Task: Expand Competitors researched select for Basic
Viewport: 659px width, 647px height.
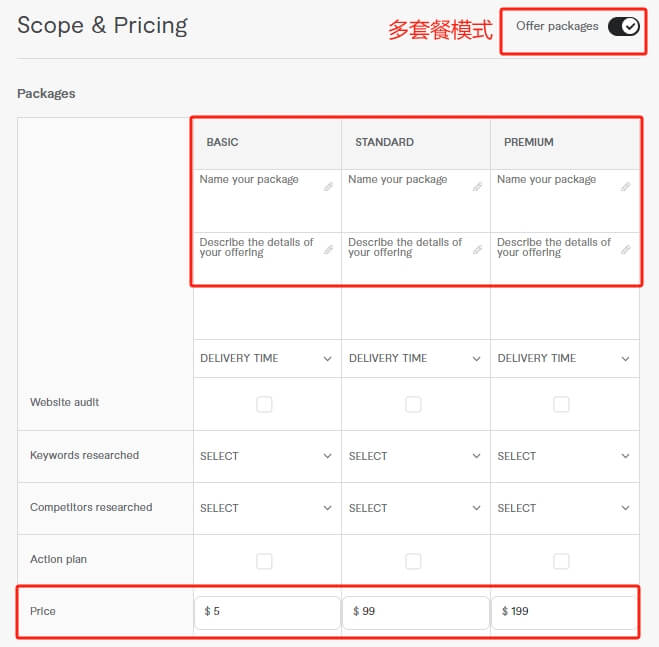Action: tap(266, 508)
